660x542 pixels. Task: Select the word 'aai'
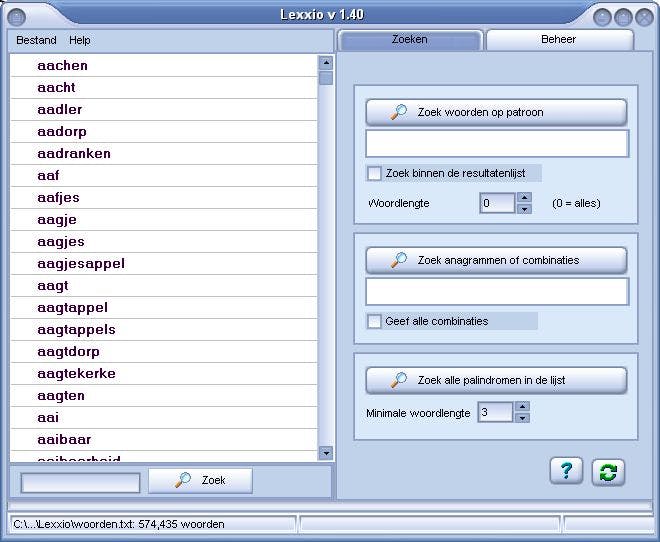pos(164,418)
